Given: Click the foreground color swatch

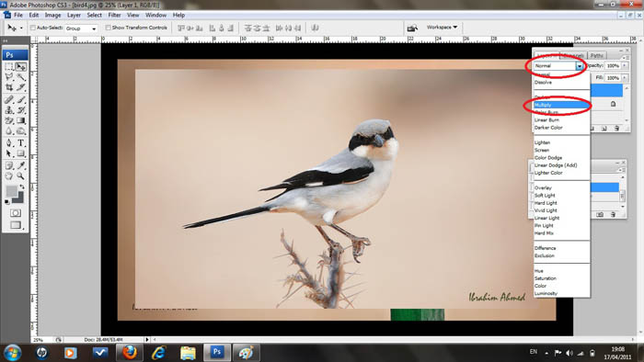Looking at the screenshot, I should pyautogui.click(x=12, y=191).
